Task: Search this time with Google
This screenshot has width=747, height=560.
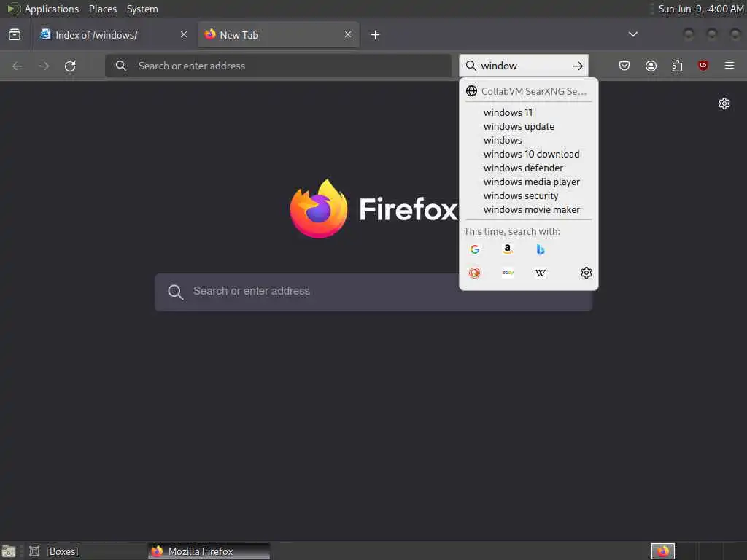Action: coord(474,249)
